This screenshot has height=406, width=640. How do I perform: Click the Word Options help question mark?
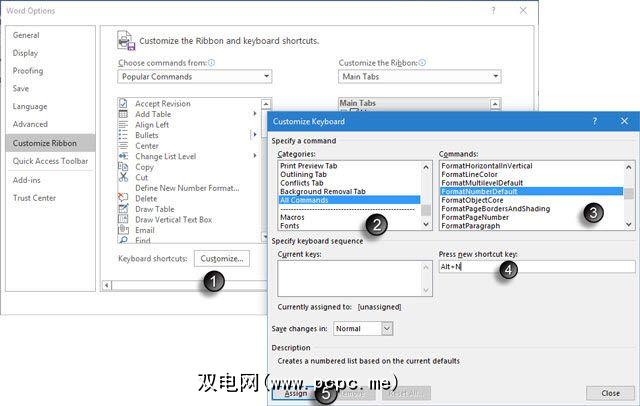[x=493, y=11]
